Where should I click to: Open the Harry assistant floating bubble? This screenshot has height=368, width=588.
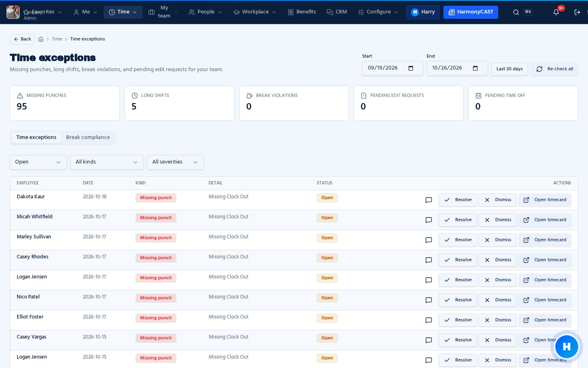[567, 347]
